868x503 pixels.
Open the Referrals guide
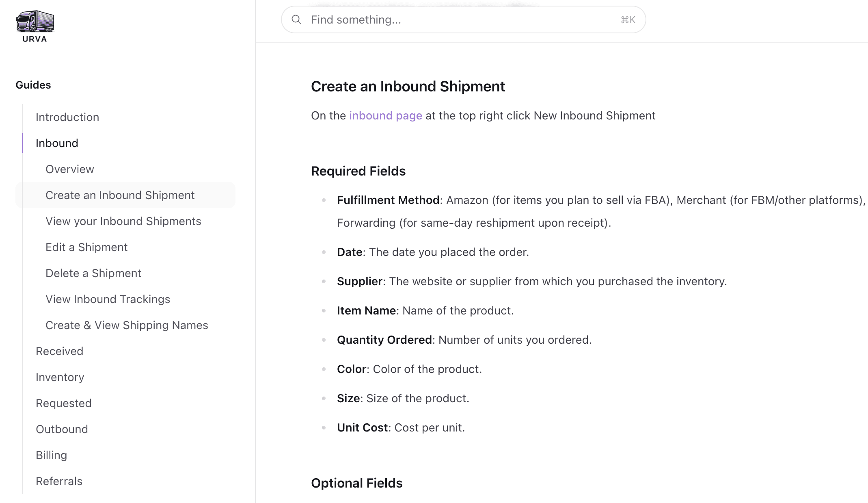(59, 481)
